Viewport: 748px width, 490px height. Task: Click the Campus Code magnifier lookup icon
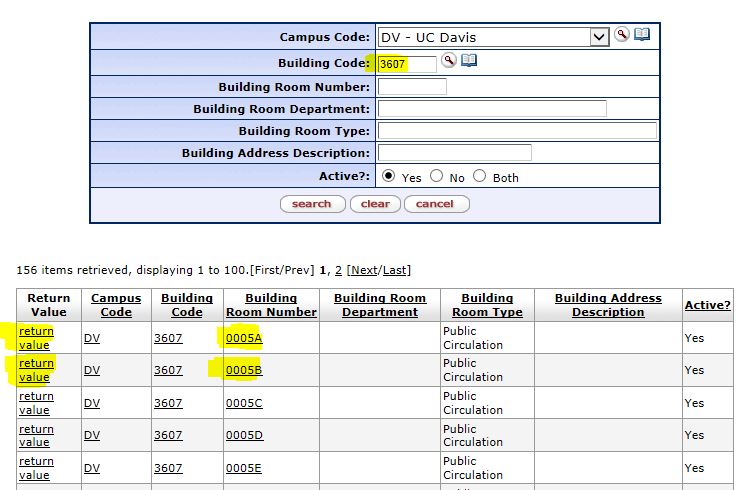pyautogui.click(x=622, y=35)
